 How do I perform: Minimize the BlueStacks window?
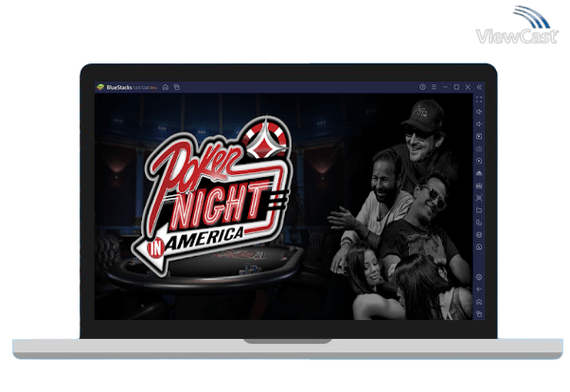pos(445,87)
